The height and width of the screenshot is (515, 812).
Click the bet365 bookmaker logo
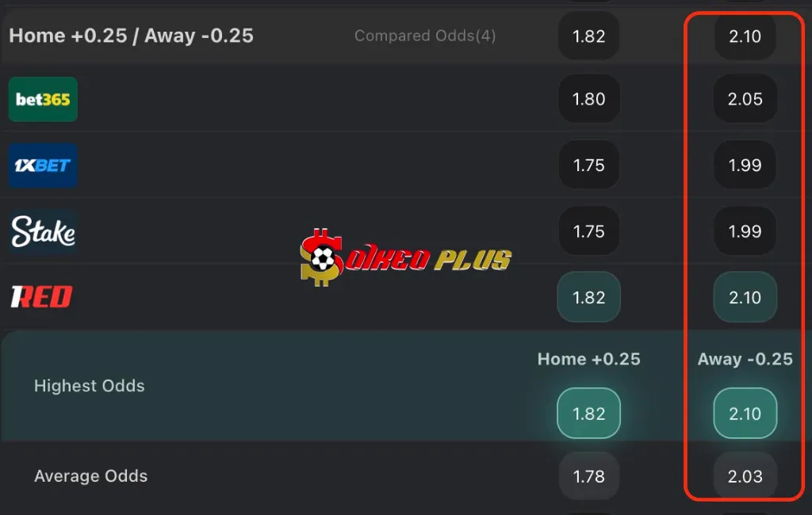pos(43,99)
